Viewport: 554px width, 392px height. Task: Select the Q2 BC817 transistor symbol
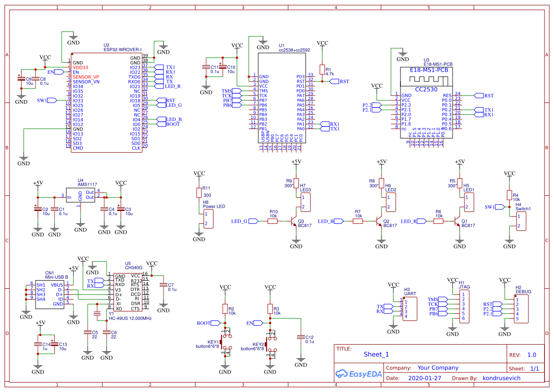[379, 222]
